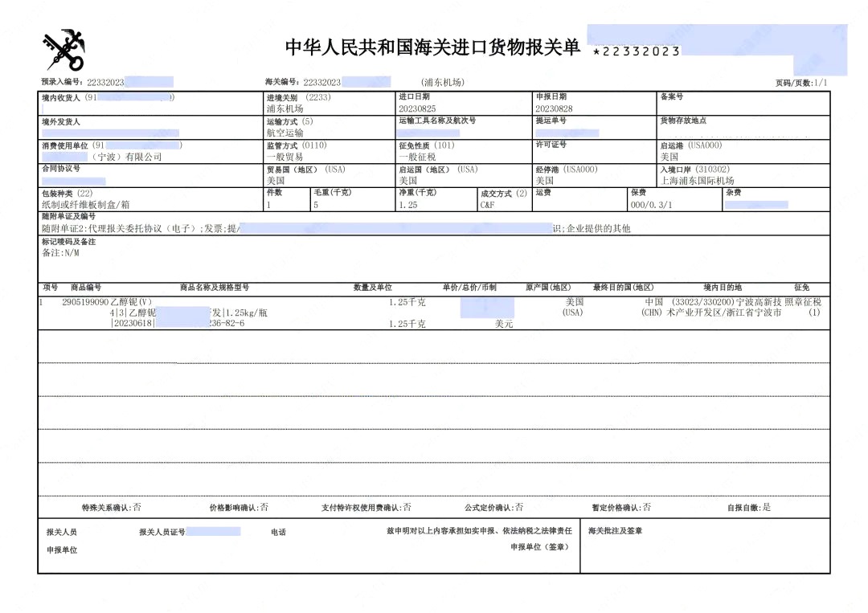
Task: Click the "支付特许权使用费确认:否" text
Action: (366, 507)
